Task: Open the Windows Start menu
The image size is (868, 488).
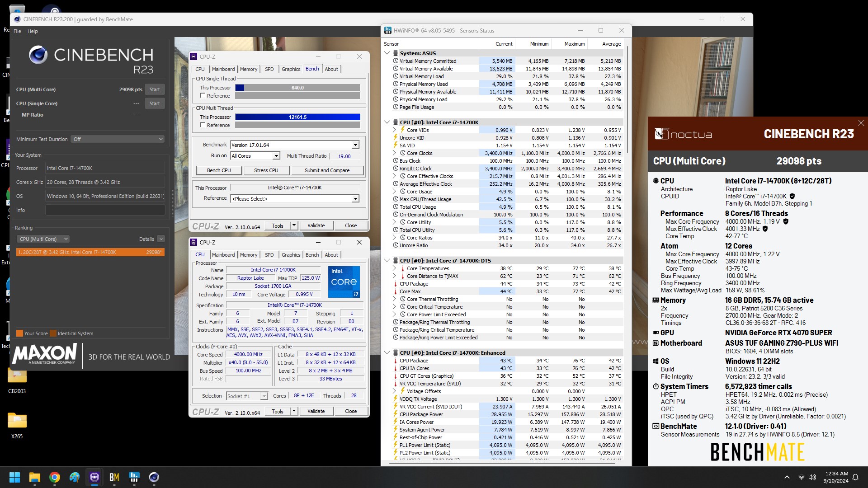Action: [x=14, y=477]
